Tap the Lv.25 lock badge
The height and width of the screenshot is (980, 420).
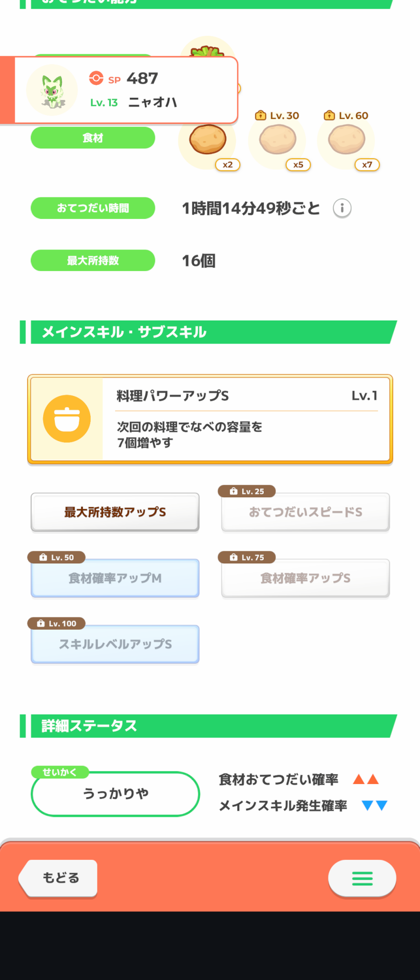247,491
